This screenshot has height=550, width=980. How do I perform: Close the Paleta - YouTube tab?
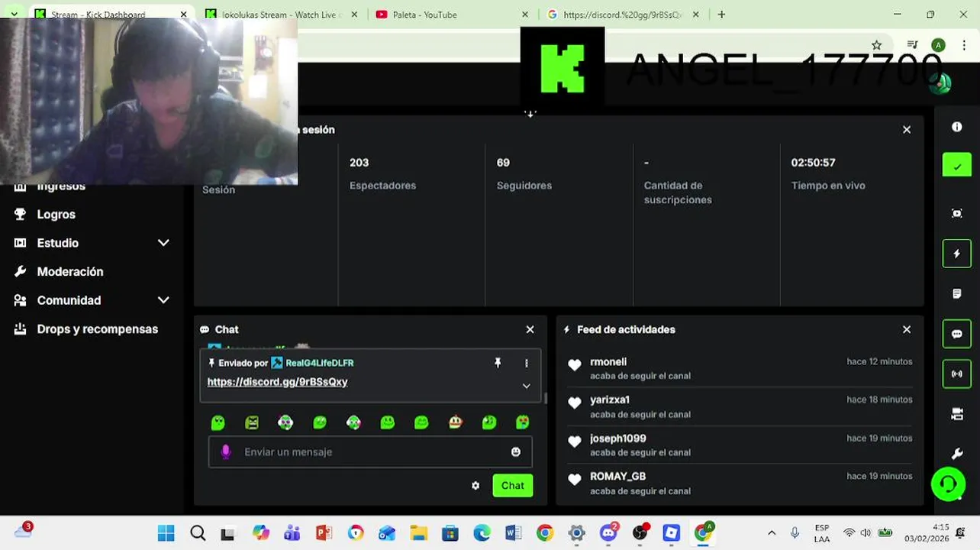pyautogui.click(x=524, y=15)
